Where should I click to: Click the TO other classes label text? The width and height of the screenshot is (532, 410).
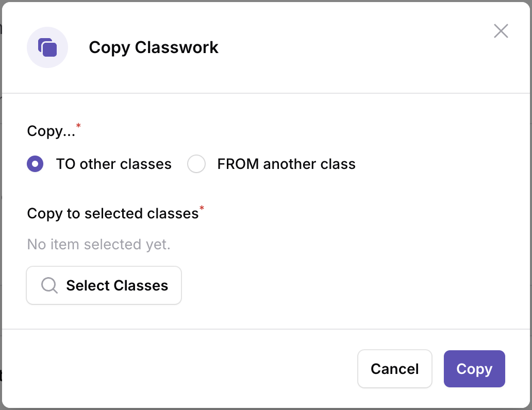pos(113,164)
